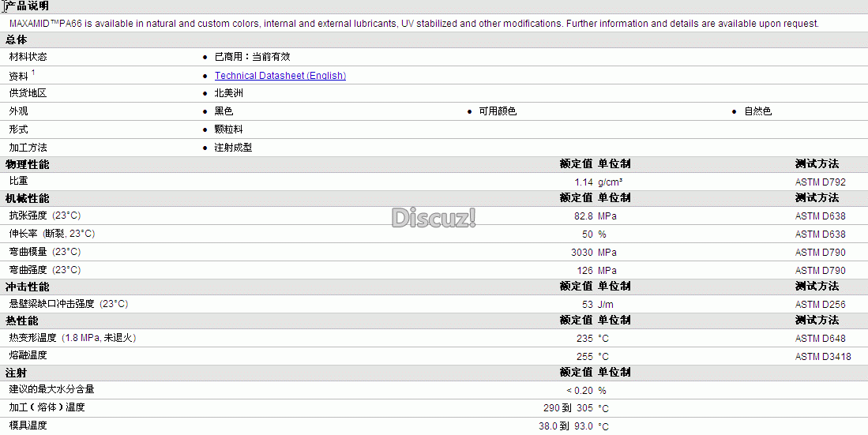This screenshot has width=868, height=435.
Task: Open the Technical Datasheet (English) link
Action: pyautogui.click(x=280, y=76)
